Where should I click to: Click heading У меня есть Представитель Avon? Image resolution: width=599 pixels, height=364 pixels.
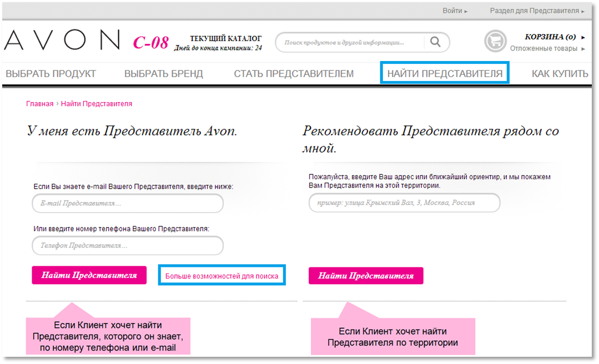coord(132,131)
